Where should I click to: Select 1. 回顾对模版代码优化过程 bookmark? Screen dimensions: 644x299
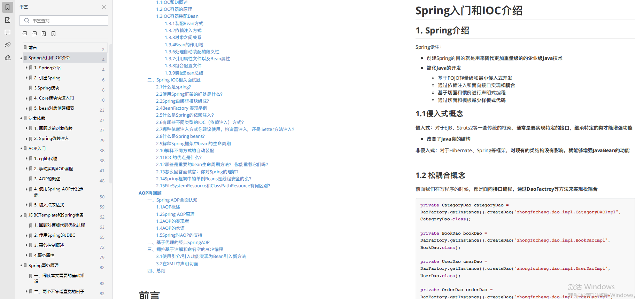60,225
